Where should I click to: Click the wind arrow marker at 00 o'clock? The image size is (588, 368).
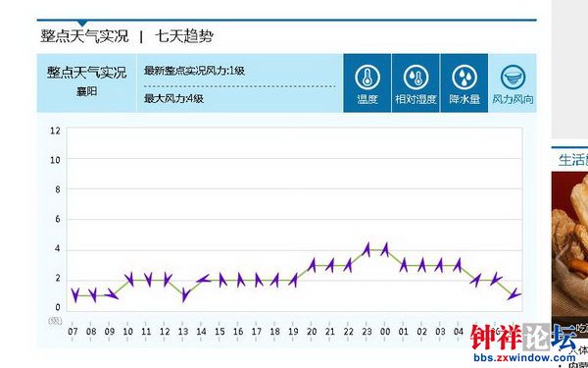385,250
